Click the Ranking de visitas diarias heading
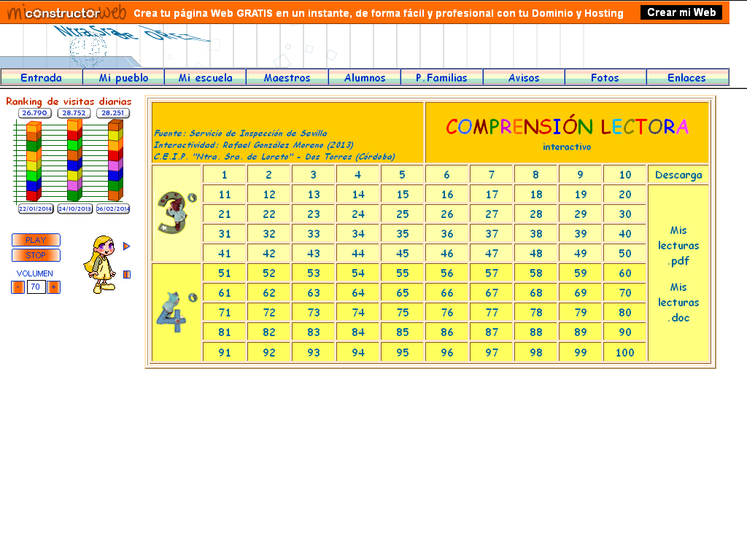Image resolution: width=747 pixels, height=560 pixels. tap(69, 101)
